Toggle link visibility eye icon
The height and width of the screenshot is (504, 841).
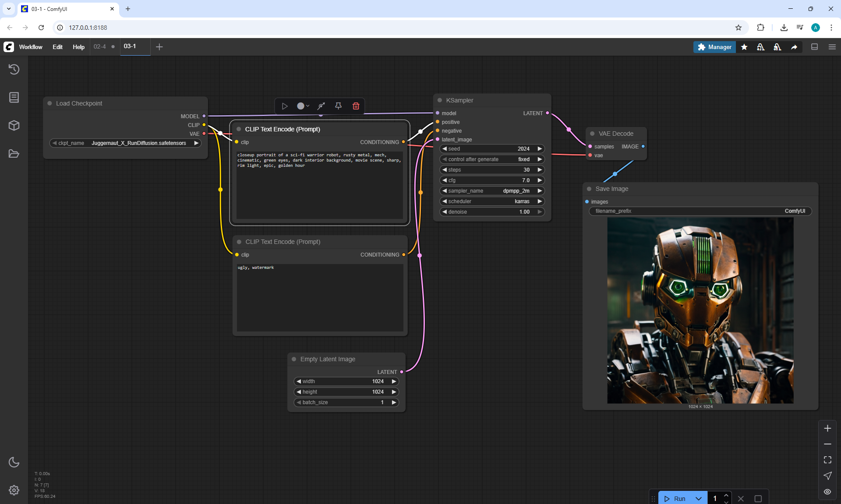coord(827,492)
